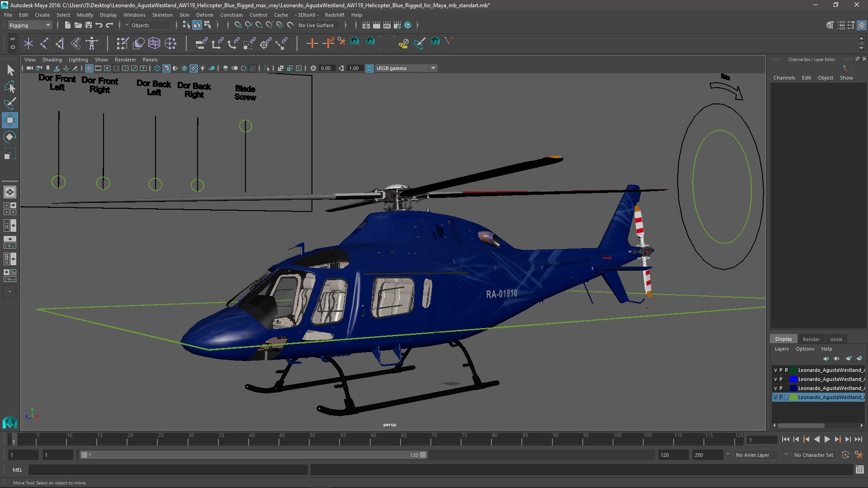Click the HumanIK character shelf icon

92,43
